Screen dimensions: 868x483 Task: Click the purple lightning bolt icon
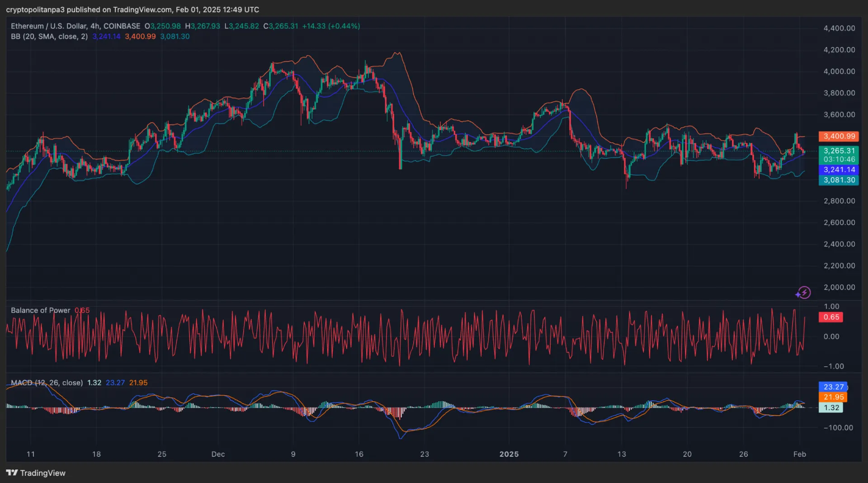(803, 293)
